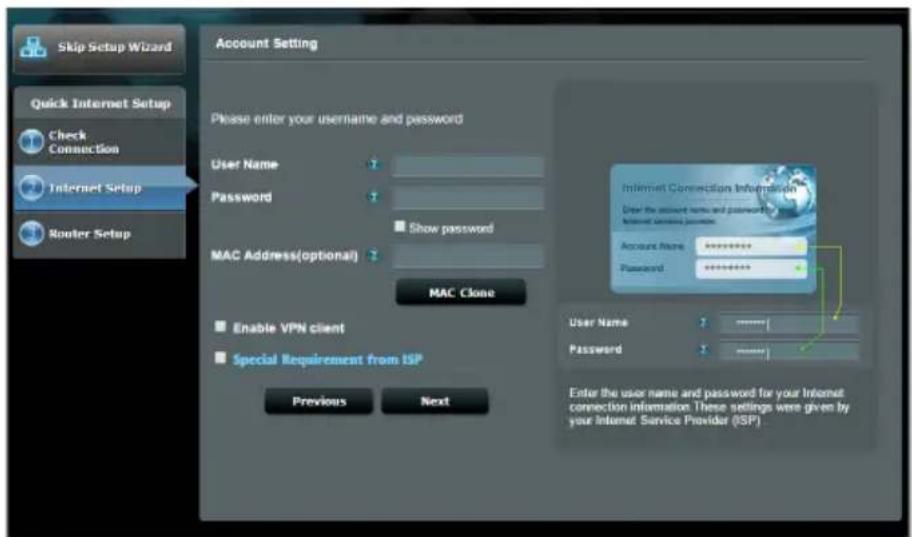Click the MAC Clone button
This screenshot has height=537, width=912.
pos(461,292)
